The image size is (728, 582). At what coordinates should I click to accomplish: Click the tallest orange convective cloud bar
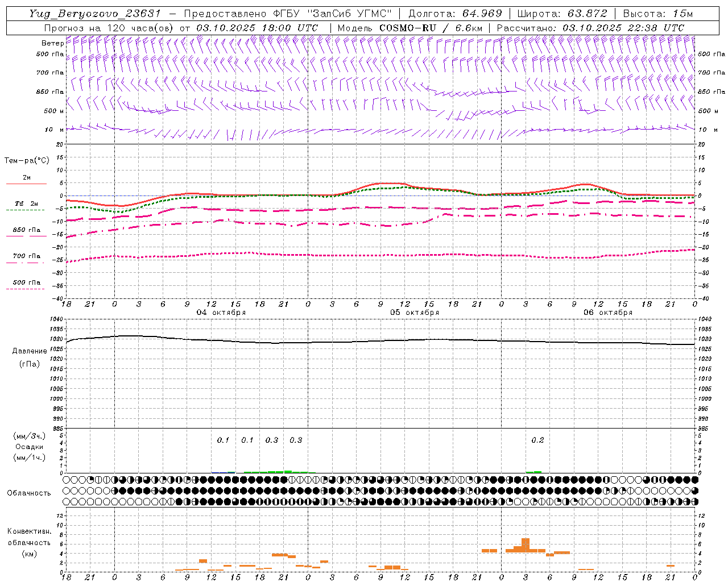pos(526,544)
